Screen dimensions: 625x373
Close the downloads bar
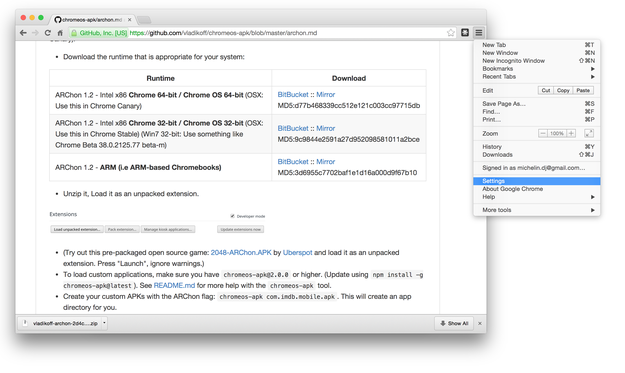(480, 324)
